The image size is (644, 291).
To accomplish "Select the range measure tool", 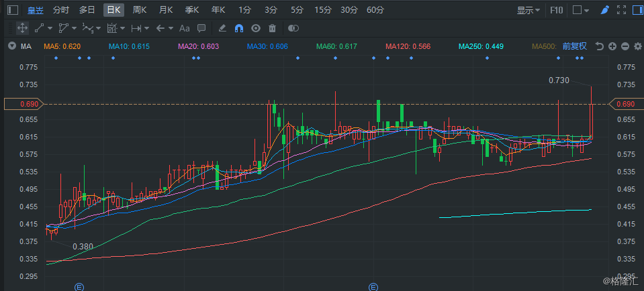I will [136, 28].
